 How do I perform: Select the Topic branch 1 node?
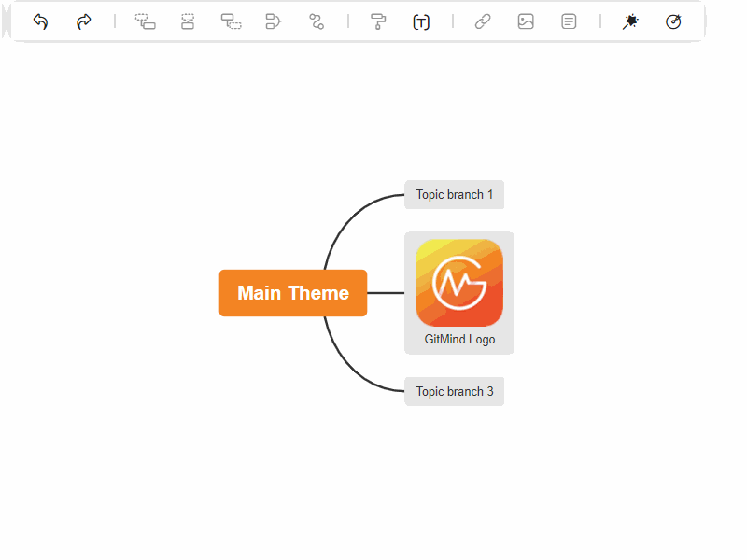click(x=454, y=195)
